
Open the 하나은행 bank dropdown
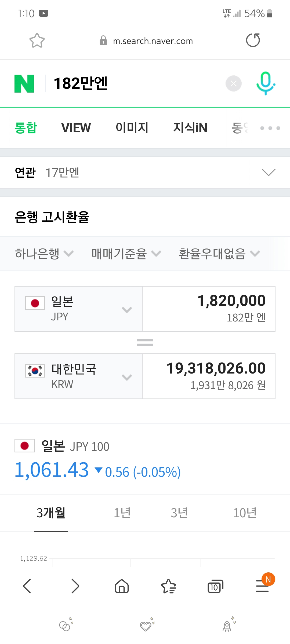44,254
